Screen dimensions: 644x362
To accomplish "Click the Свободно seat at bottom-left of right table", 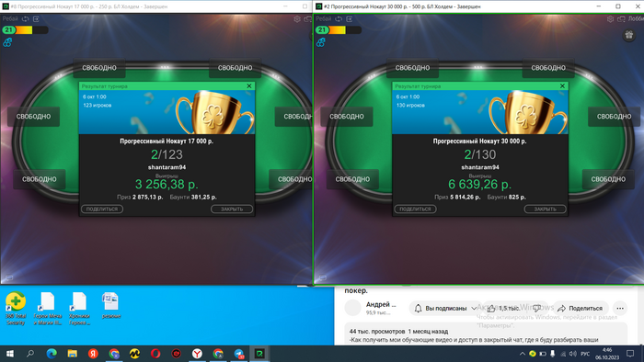I will pyautogui.click(x=352, y=179).
